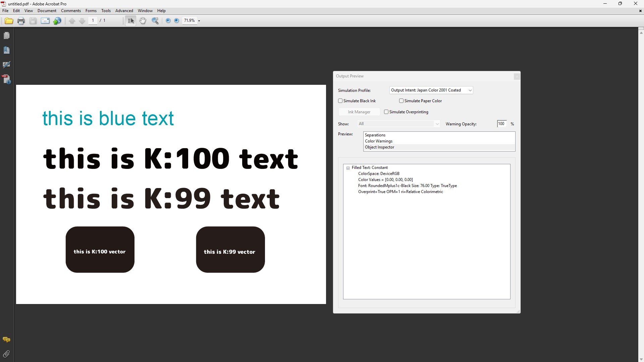Check Simulate Overprinting option

click(x=386, y=112)
